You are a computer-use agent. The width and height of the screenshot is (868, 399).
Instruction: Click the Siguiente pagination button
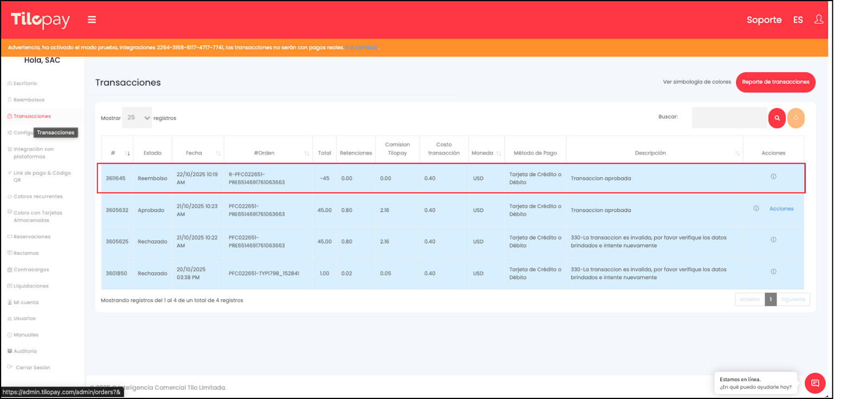coord(793,299)
